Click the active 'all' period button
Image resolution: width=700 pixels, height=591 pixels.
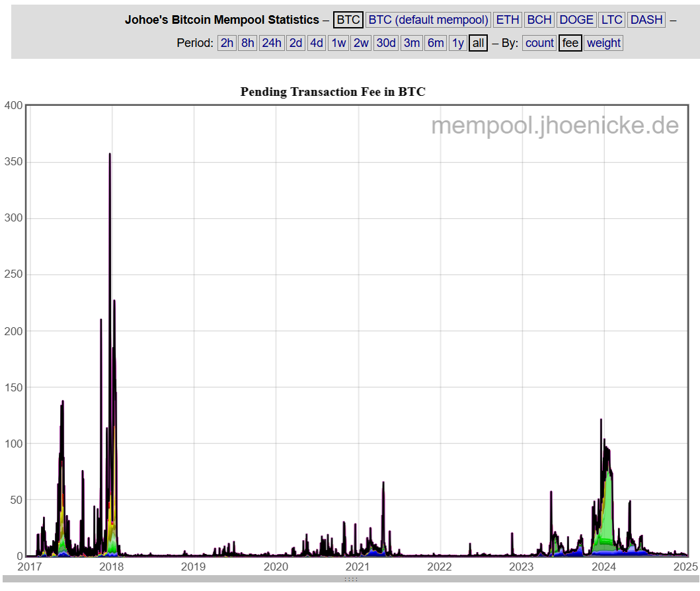478,43
